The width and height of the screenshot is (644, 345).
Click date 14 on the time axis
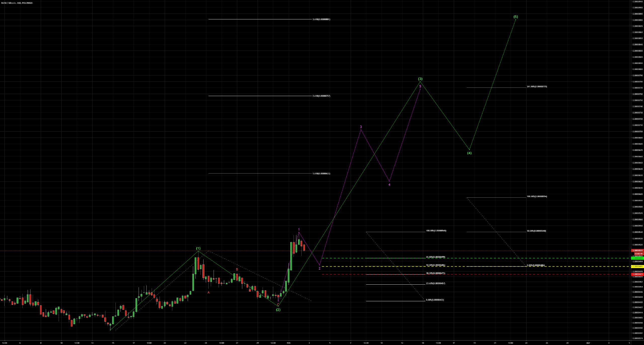point(423,343)
